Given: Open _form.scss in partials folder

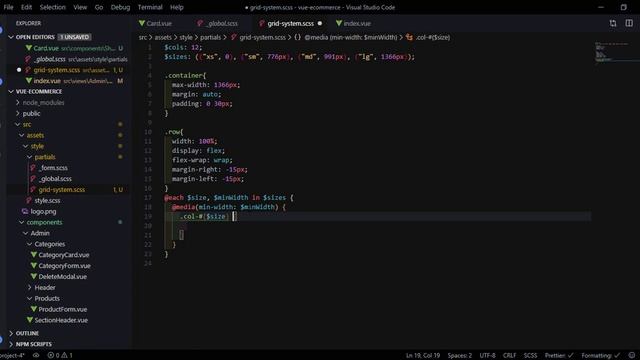Looking at the screenshot, I should tap(53, 168).
